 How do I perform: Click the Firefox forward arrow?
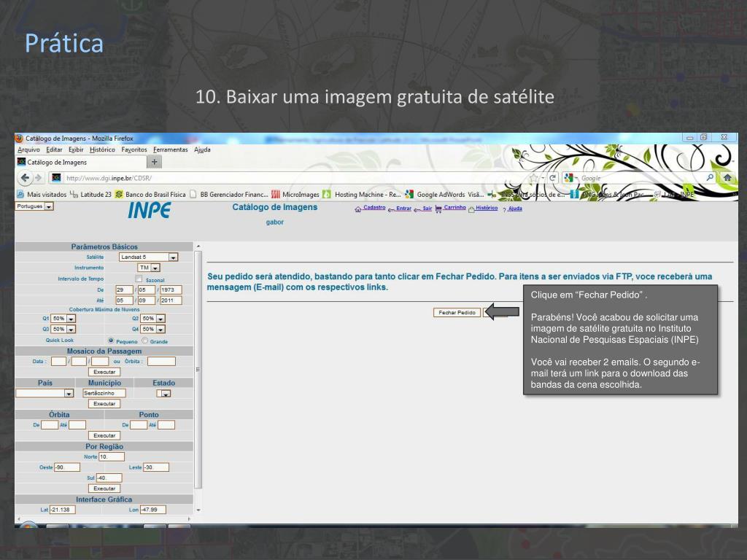pyautogui.click(x=39, y=178)
